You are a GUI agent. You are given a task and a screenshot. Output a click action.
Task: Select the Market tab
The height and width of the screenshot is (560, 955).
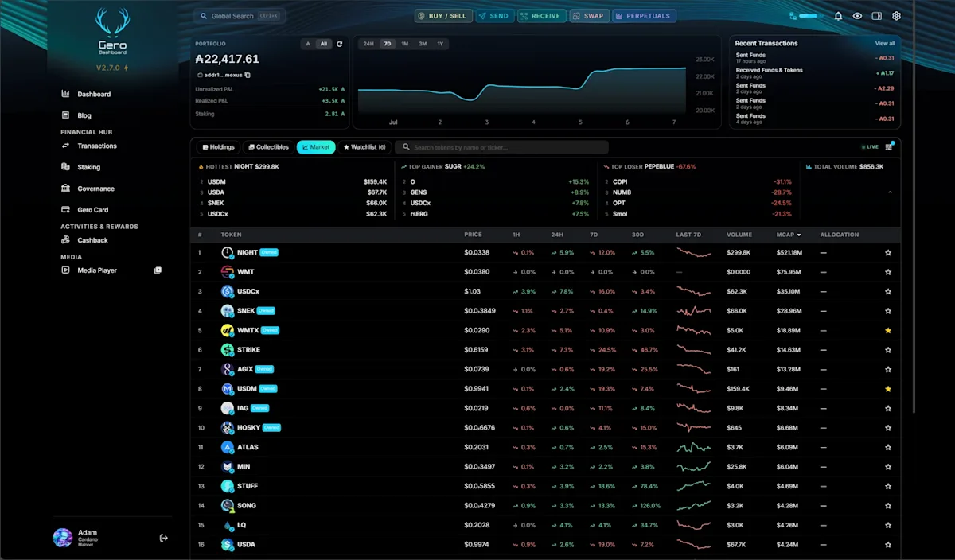point(316,147)
